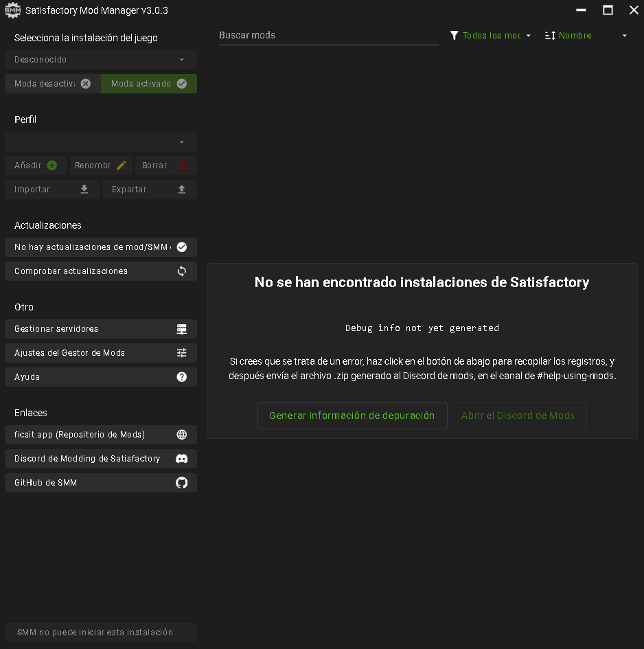Enable mods with Mods activados toggle

click(x=149, y=84)
